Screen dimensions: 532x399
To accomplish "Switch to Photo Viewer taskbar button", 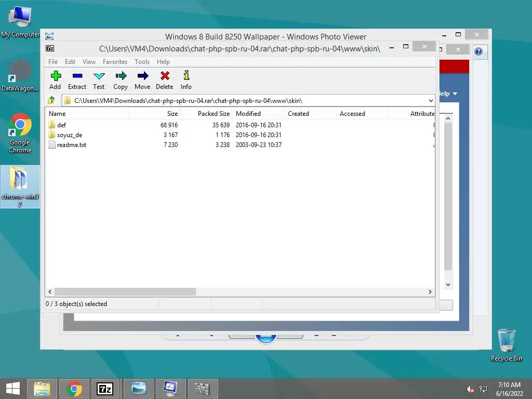I will click(x=138, y=389).
